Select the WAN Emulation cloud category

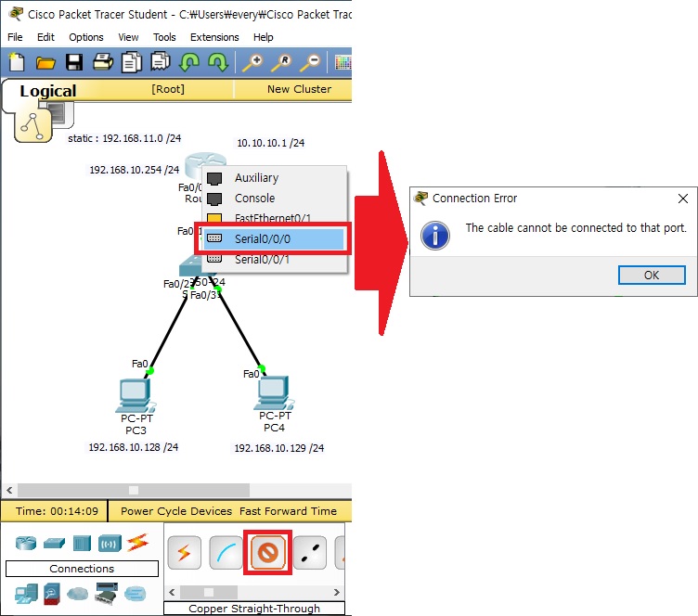77,594
